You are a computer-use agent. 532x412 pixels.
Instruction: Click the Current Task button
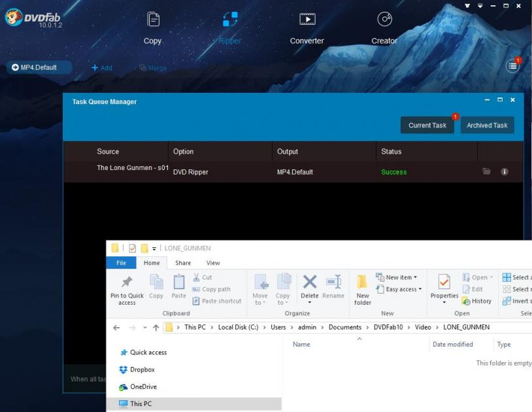(x=427, y=126)
